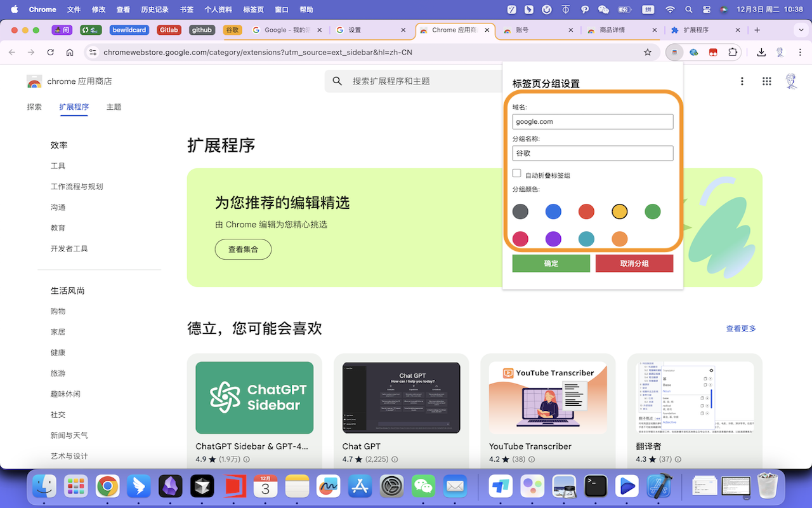
Task: Click the Web Store more options kebab icon
Action: point(742,81)
